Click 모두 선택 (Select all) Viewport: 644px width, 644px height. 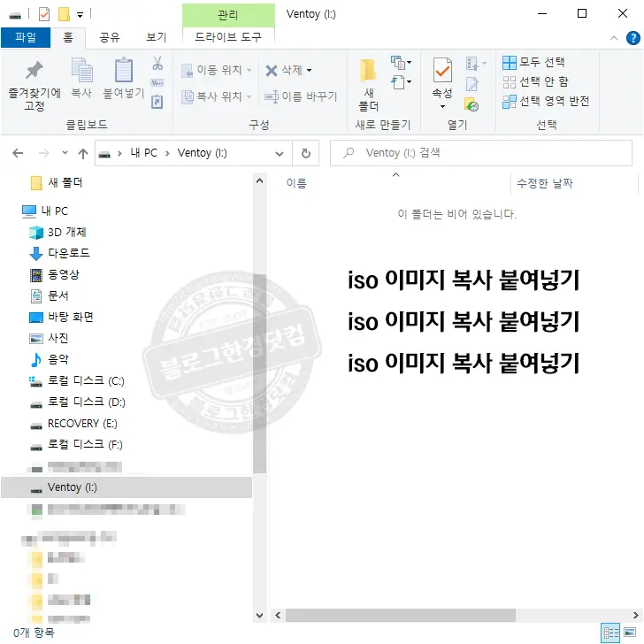click(533, 62)
